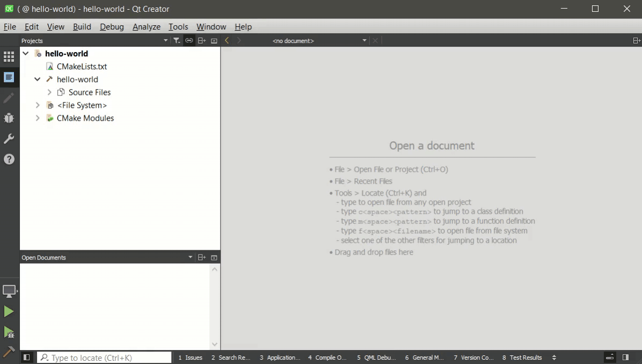This screenshot has height=364, width=642.
Task: Open the Welcome mode grid icon
Action: click(x=9, y=57)
